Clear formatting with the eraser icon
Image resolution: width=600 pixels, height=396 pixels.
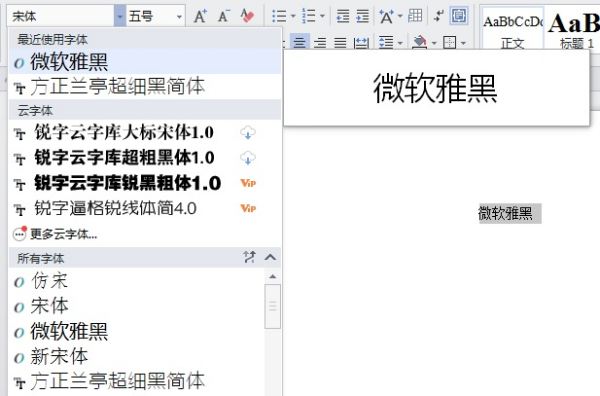pos(247,16)
